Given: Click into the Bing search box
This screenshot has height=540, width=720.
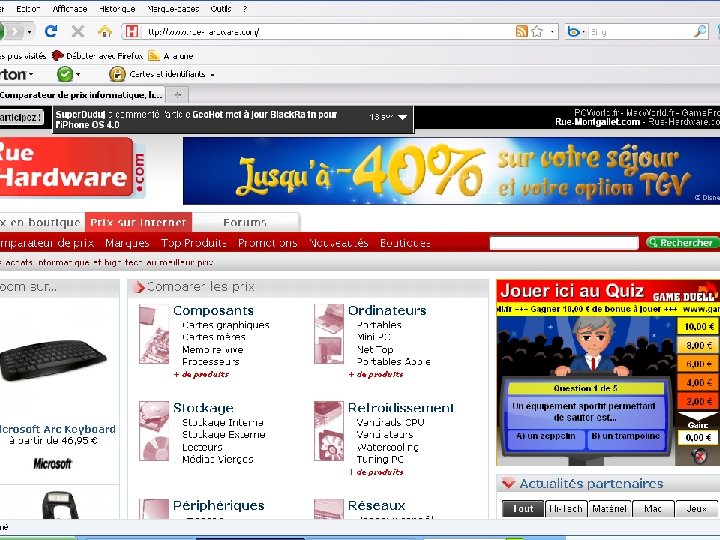Looking at the screenshot, I should click(x=641, y=32).
